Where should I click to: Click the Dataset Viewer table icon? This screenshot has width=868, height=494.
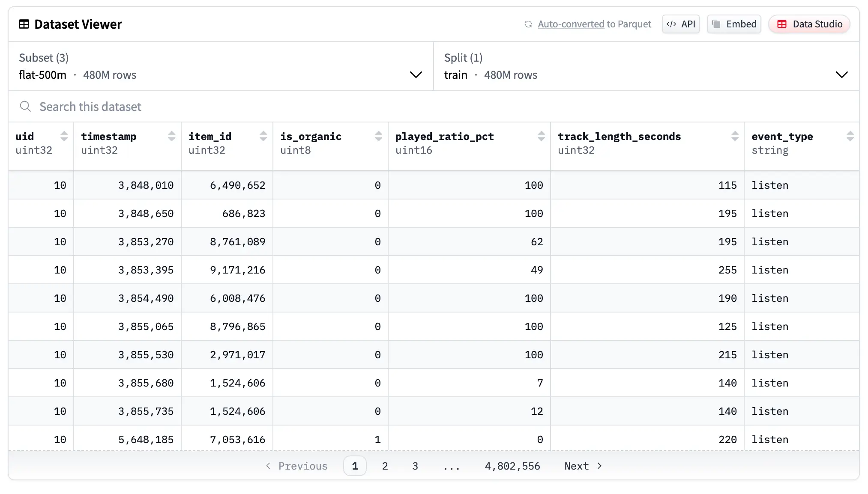(x=24, y=24)
